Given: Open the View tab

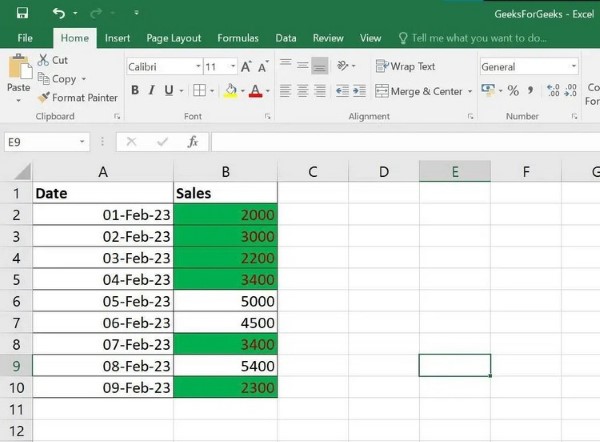Looking at the screenshot, I should point(370,38).
